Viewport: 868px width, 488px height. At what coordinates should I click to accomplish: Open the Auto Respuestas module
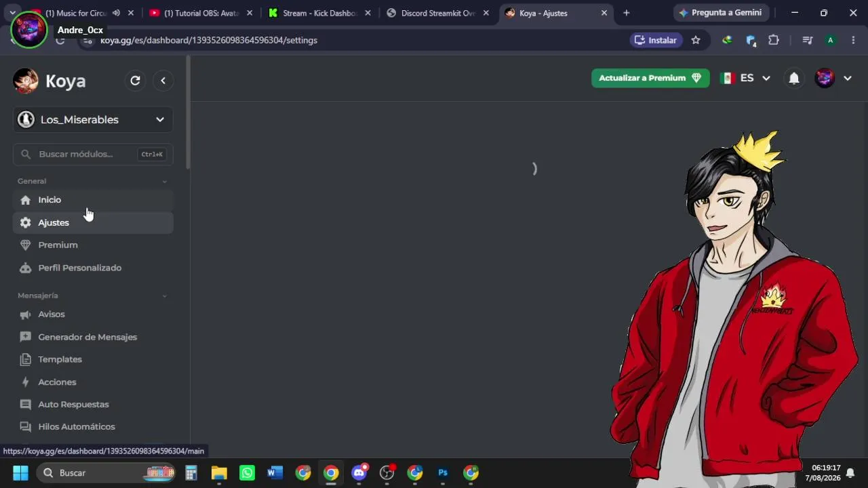click(93, 405)
